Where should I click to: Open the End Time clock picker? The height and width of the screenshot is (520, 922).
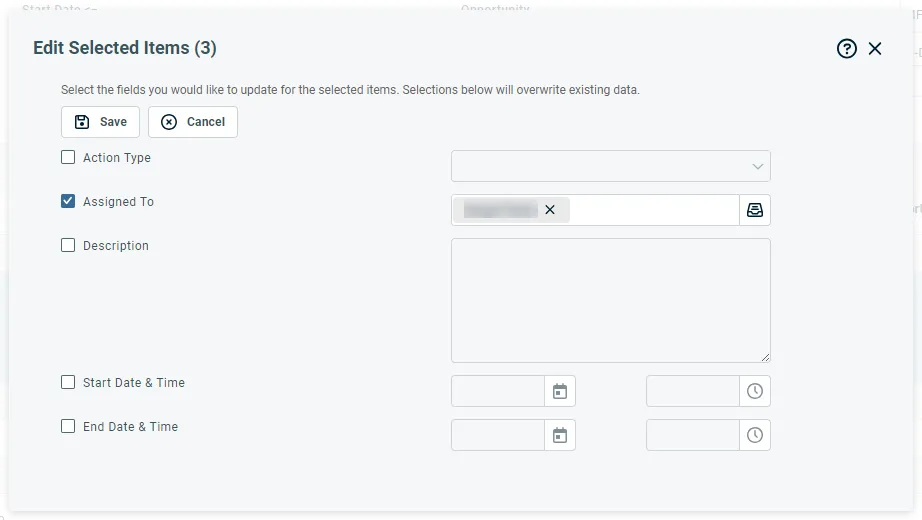tap(755, 435)
